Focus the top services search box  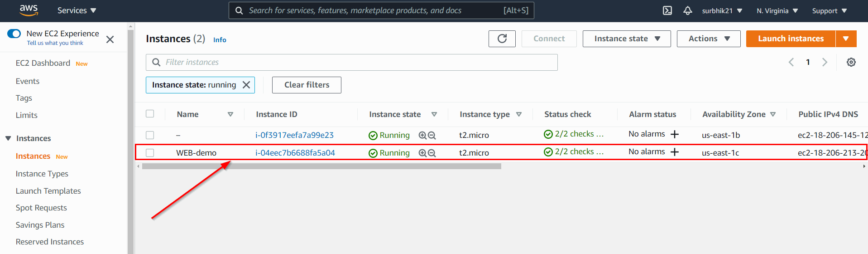(381, 10)
